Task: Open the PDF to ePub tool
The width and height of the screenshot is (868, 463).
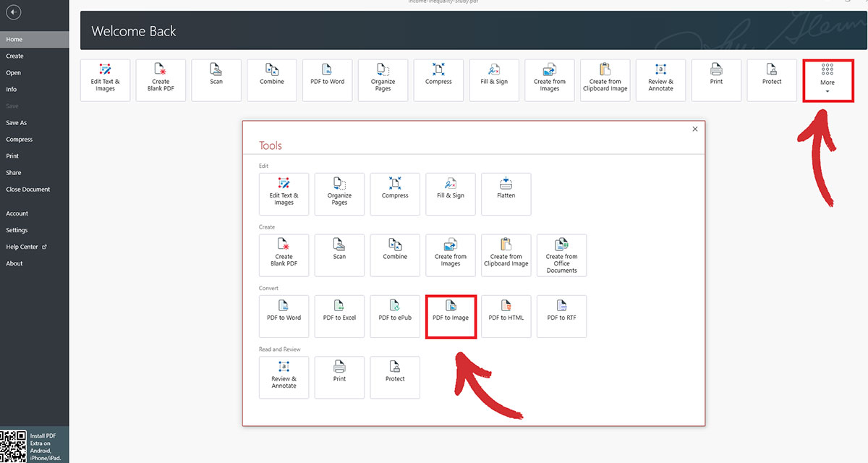Action: (x=395, y=316)
